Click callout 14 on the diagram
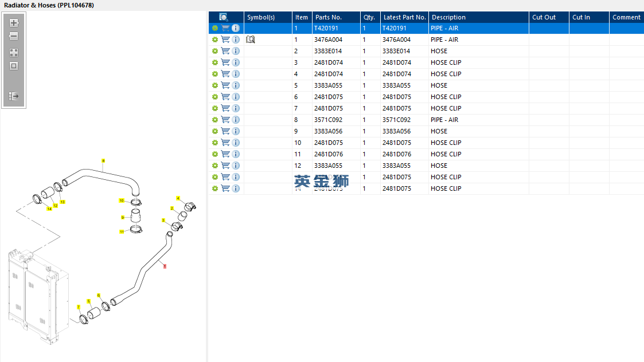Viewport: 644px width, 362px height. [x=49, y=209]
